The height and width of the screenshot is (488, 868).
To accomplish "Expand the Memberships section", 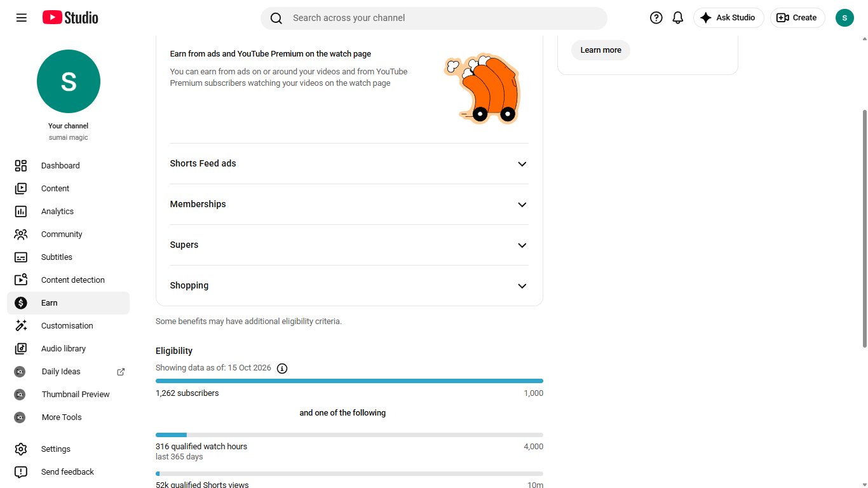I will [349, 205].
